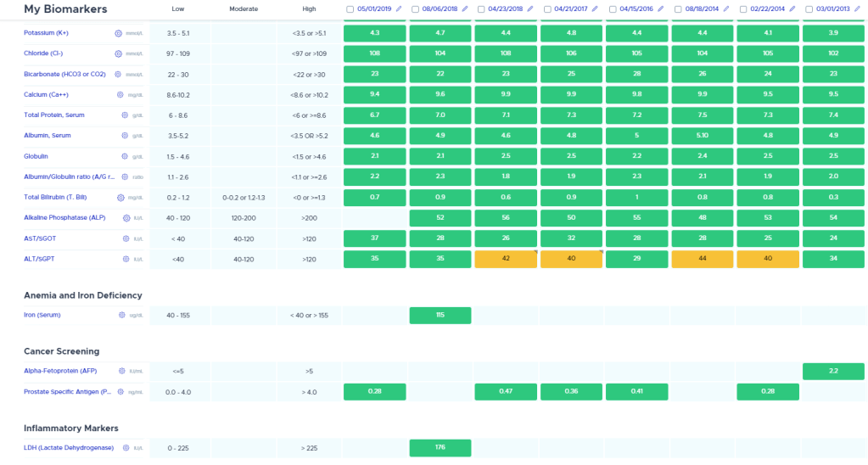Image resolution: width=868 pixels, height=465 pixels.
Task: Select the 08/06/2018 column checkbox
Action: click(x=415, y=9)
